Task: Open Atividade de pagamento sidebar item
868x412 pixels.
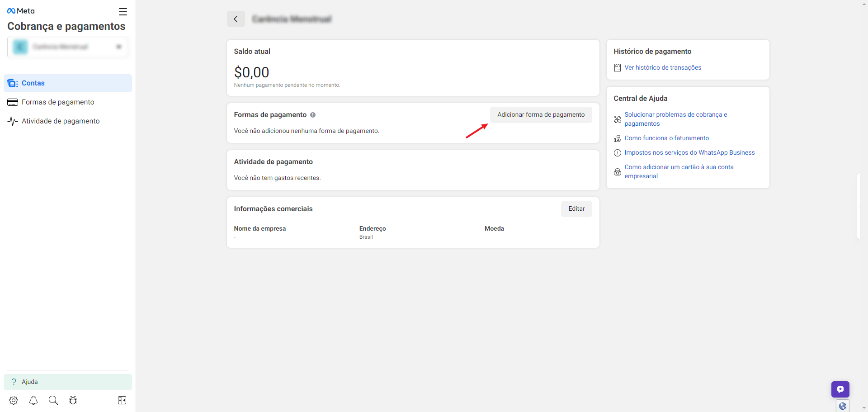Action: tap(61, 121)
